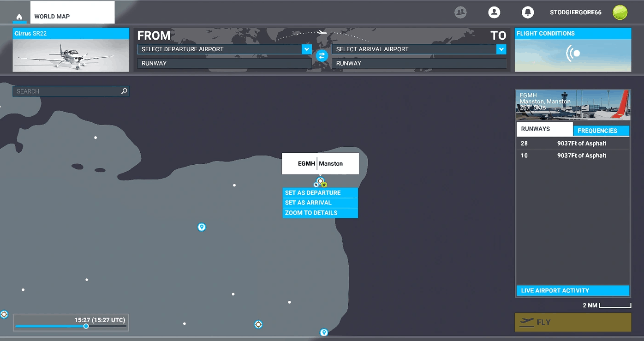Click the swap departure and arrival icon
The image size is (644, 341).
coord(322,56)
